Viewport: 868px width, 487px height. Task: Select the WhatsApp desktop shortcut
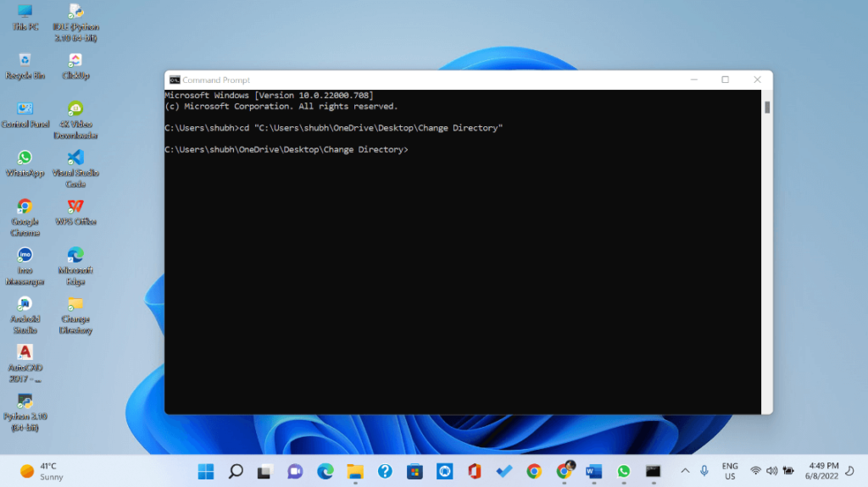pos(25,163)
